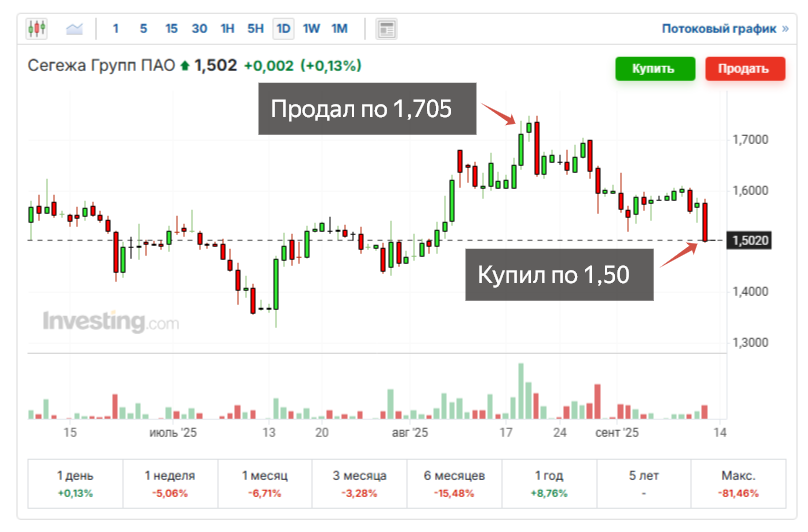This screenshot has height=532, width=808.
Task: Click the red Продать button
Action: (745, 69)
